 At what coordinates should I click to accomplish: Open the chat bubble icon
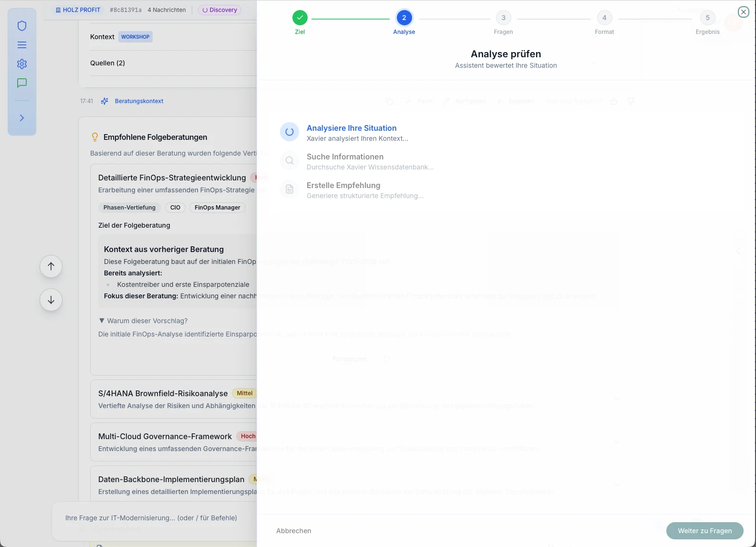click(x=22, y=83)
